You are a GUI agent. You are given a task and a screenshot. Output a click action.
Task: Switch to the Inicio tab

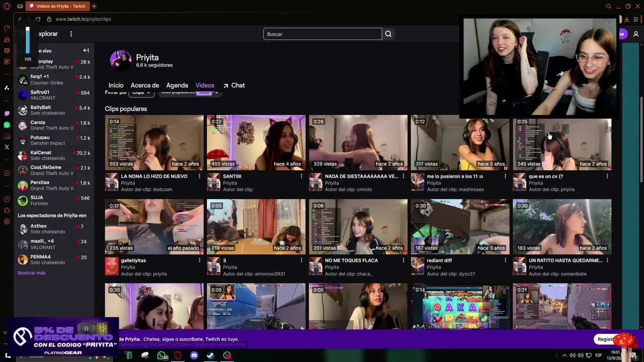tap(116, 85)
